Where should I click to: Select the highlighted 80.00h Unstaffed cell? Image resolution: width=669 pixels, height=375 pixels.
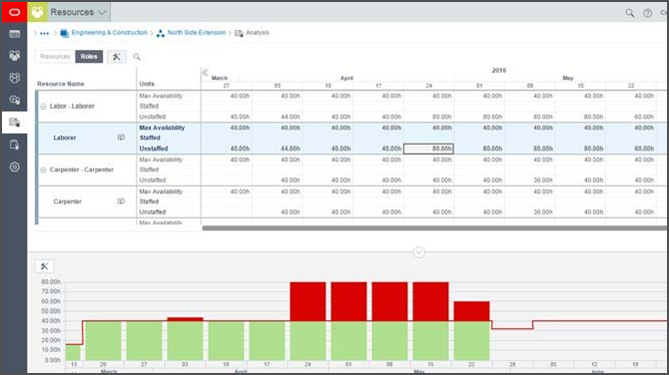point(428,148)
